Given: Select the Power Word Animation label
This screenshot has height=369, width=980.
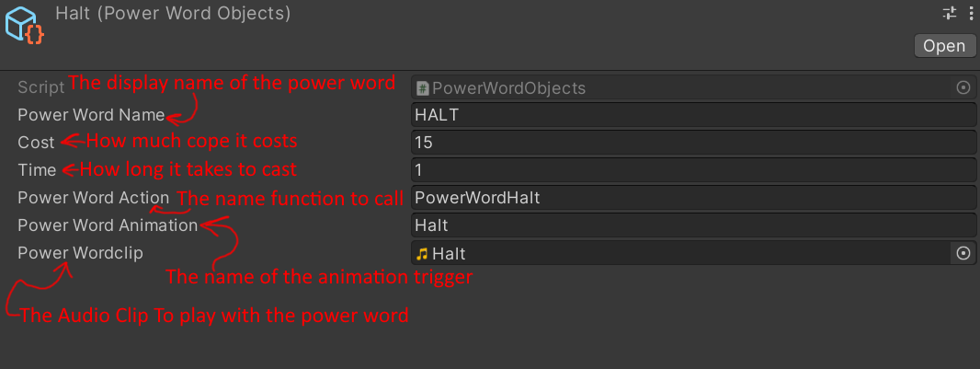Looking at the screenshot, I should tap(107, 225).
